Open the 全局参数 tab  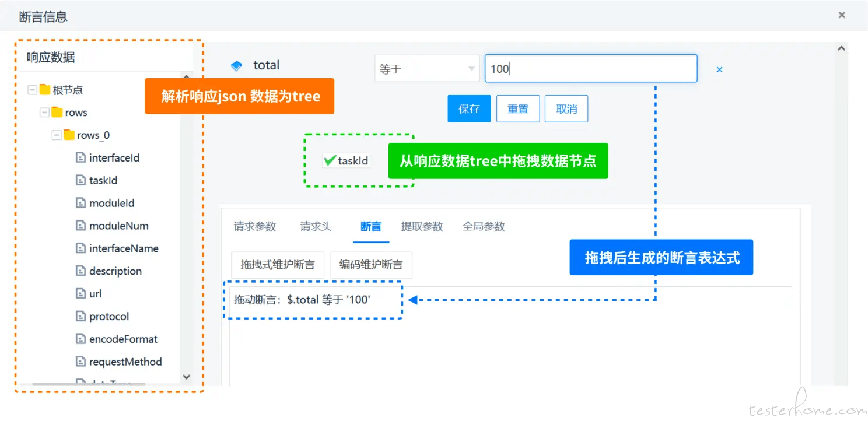[x=484, y=226]
